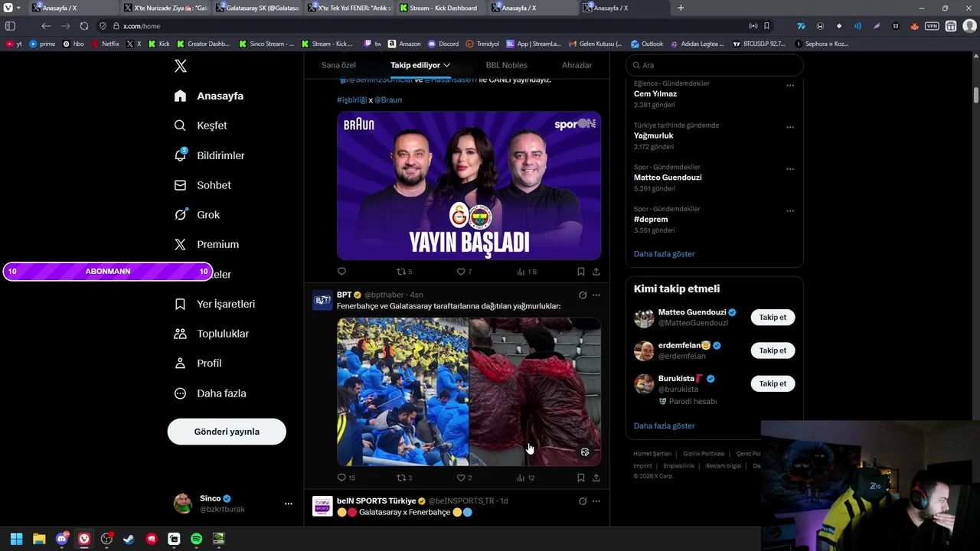The width and height of the screenshot is (980, 551).
Task: Click Gönderi yayınla post button
Action: pos(227,432)
